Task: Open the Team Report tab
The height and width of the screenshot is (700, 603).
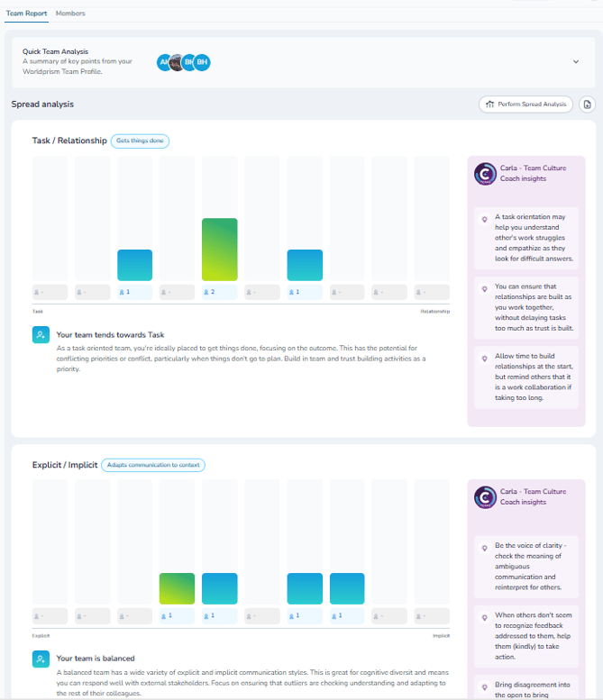Action: click(26, 14)
